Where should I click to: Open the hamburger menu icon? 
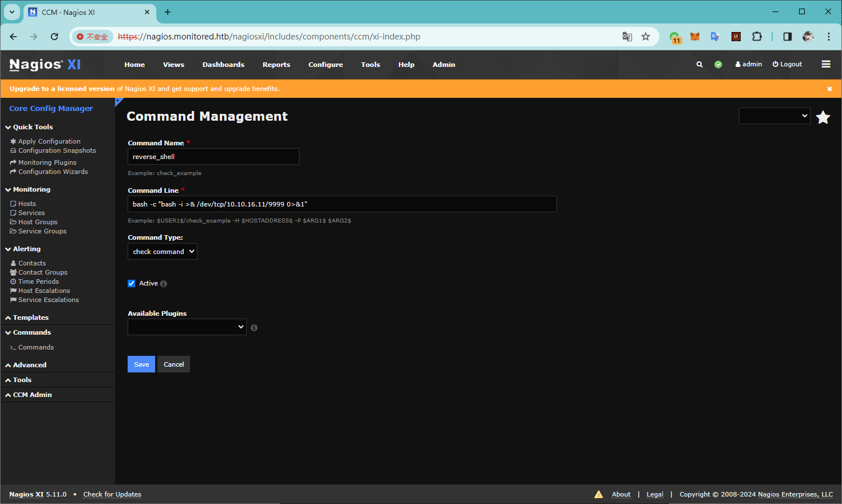(x=826, y=64)
